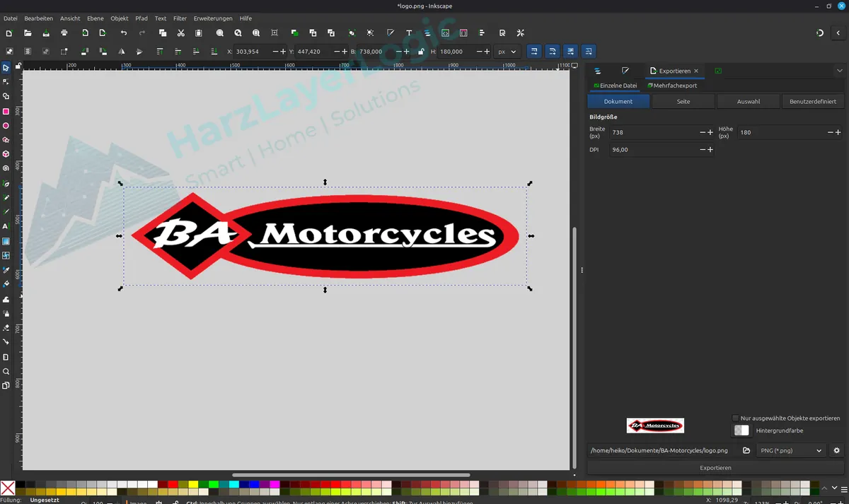Open the Pfad menu
Image resolution: width=849 pixels, height=504 pixels.
pos(141,18)
